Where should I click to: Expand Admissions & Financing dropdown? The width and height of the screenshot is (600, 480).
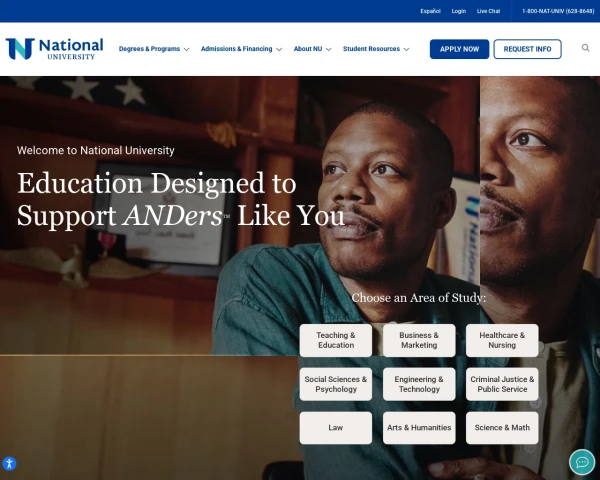241,49
